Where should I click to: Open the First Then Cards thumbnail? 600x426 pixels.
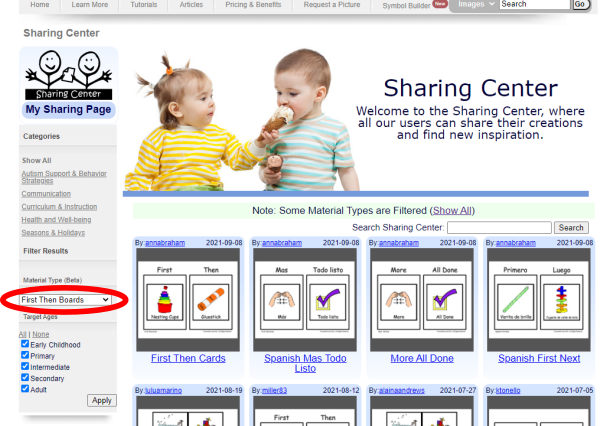coord(188,300)
